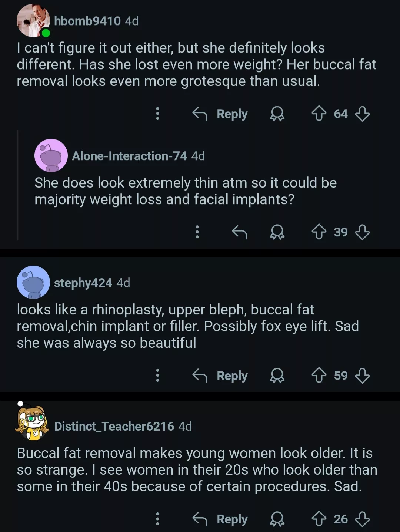Screen dimensions: 400x532
Task: Upvote hbomb9410's comment
Action: [x=319, y=114]
